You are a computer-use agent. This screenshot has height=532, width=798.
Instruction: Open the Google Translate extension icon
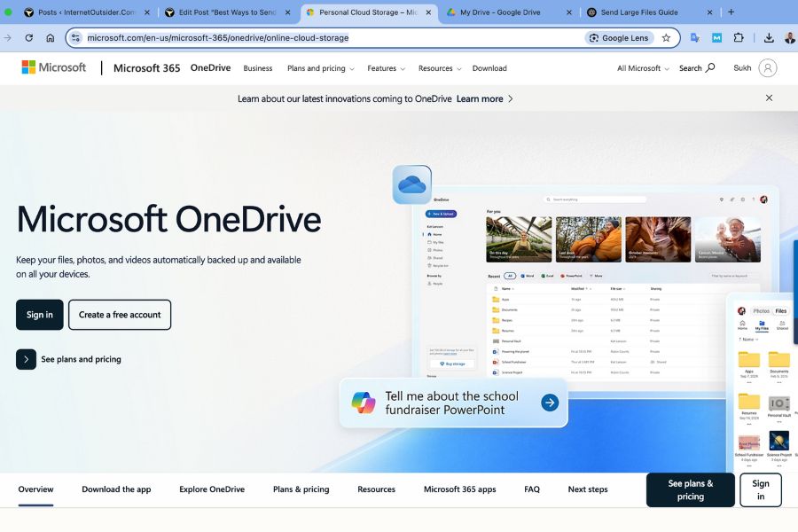point(694,37)
